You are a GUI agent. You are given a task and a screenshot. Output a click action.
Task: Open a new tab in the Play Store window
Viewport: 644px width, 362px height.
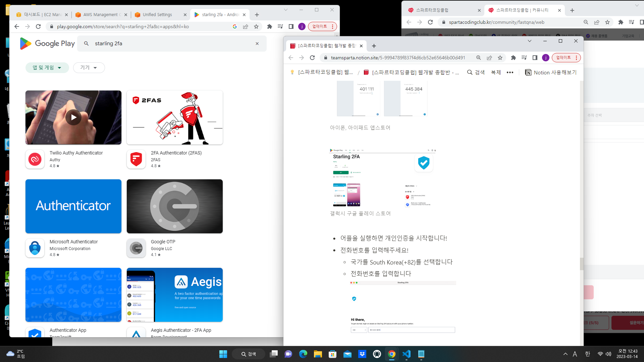(257, 15)
